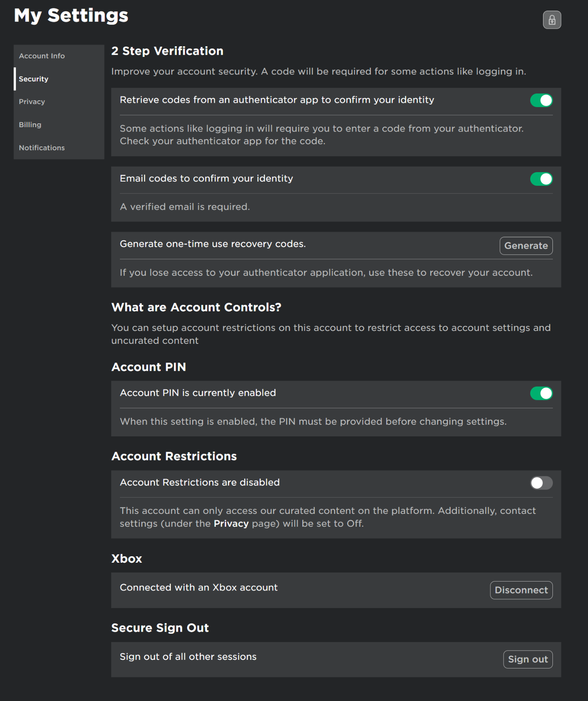Click the account PIN lock icon
Image resolution: width=588 pixels, height=701 pixels.
(x=552, y=20)
